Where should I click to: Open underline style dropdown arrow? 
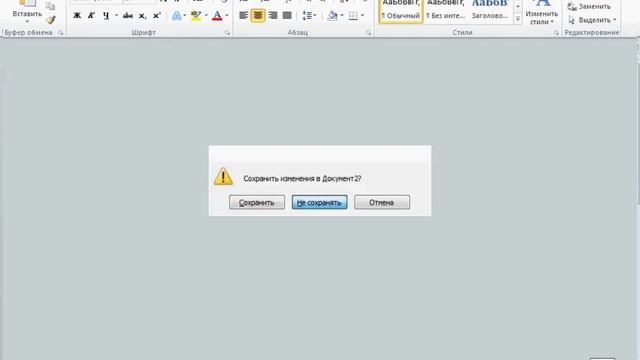[116, 16]
